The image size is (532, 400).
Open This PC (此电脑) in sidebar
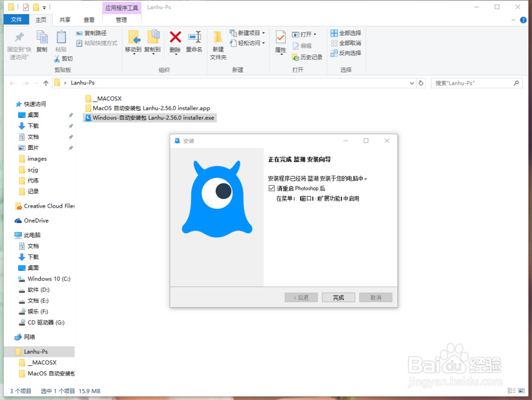coord(28,235)
